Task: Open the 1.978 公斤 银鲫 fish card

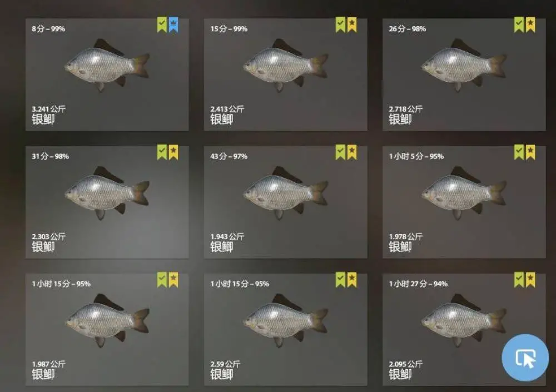Action: [x=464, y=202]
